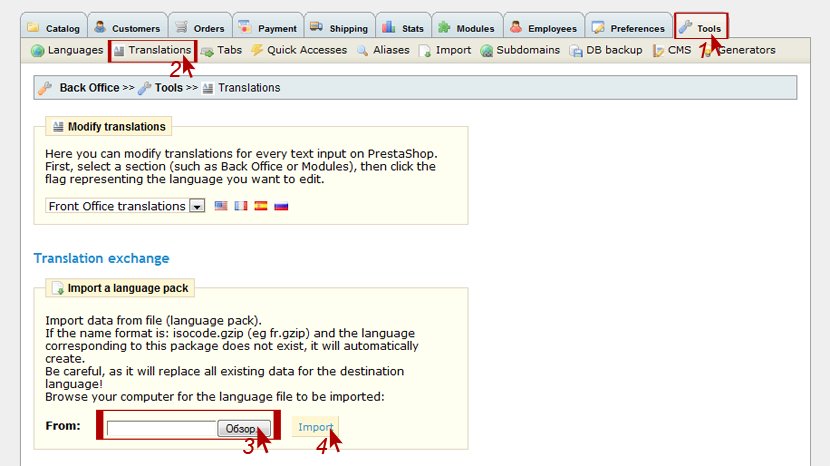Open the Modules tab
Screen dimensions: 830x466
(x=466, y=28)
